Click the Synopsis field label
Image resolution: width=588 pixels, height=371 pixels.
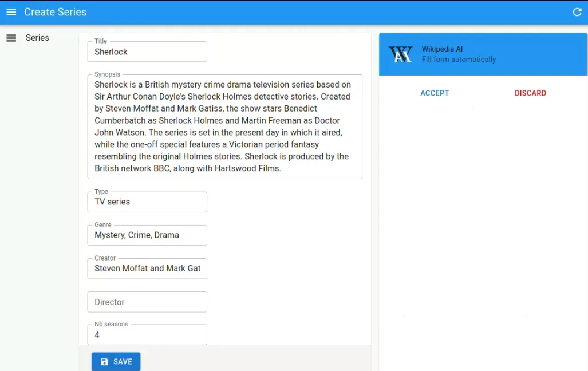pyautogui.click(x=108, y=74)
